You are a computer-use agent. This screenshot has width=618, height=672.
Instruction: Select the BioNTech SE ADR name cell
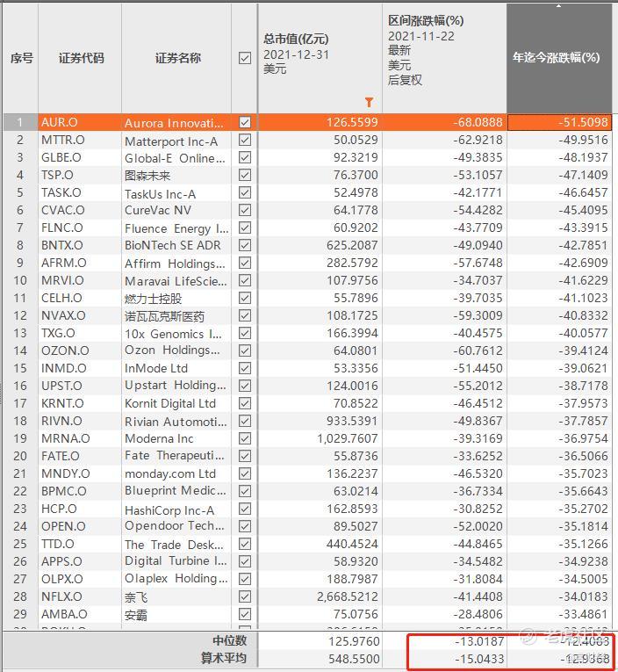pos(176,245)
